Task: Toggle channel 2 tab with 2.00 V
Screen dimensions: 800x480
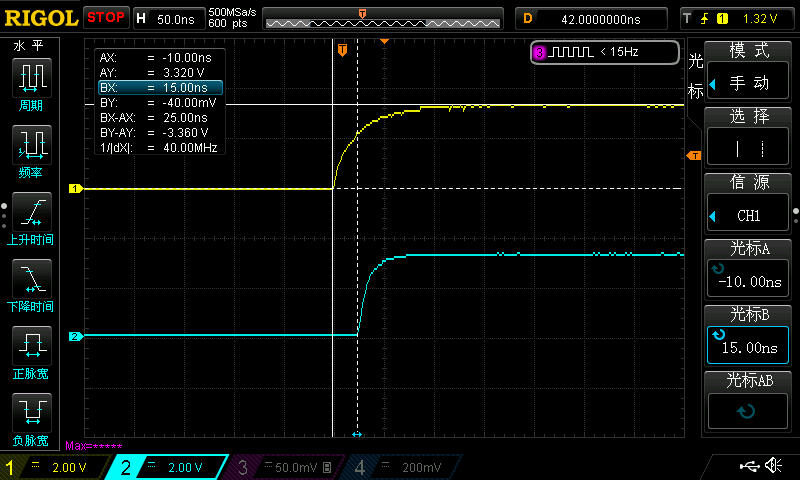Action: (x=166, y=467)
